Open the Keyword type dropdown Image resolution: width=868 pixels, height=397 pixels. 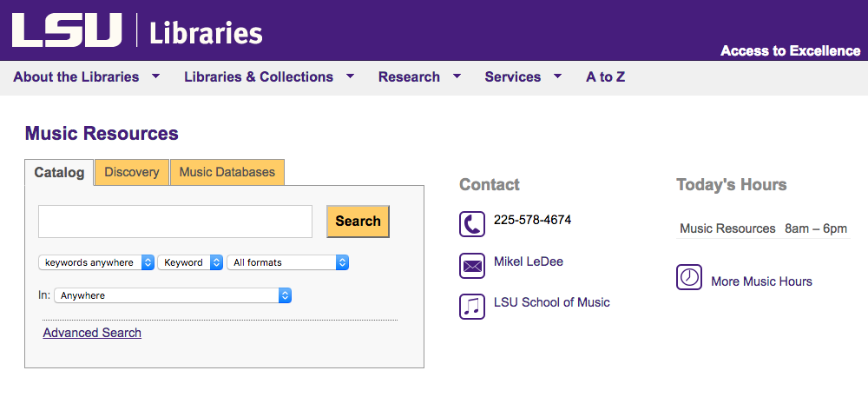pyautogui.click(x=190, y=262)
